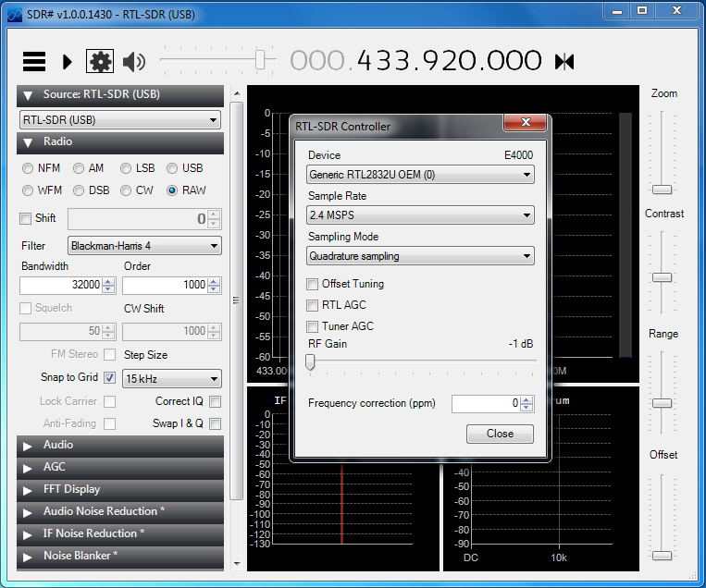Click the Offset slider thumb
The height and width of the screenshot is (588, 706).
[662, 556]
